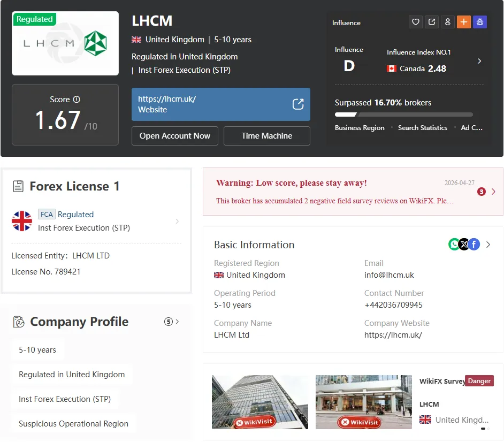The width and height of the screenshot is (504, 442).
Task: Click the 1.67 score value
Action: [x=58, y=120]
